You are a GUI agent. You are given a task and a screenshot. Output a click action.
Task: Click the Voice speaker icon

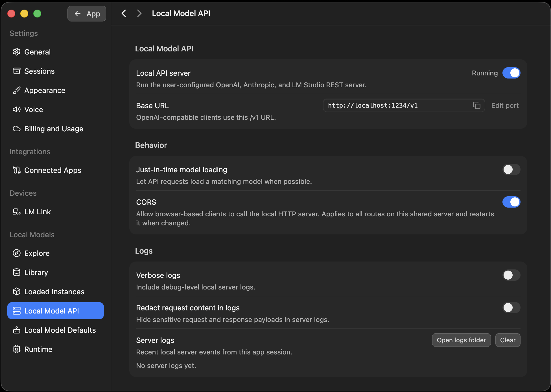[17, 109]
